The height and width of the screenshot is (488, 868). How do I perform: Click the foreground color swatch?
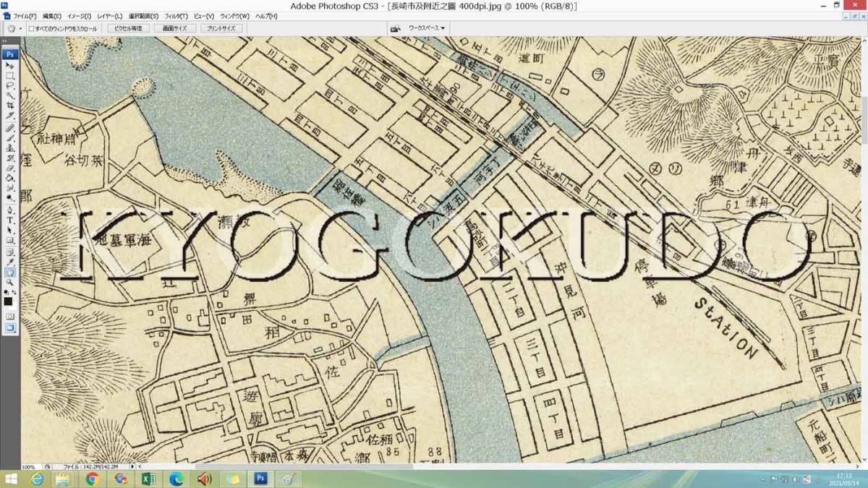coord(9,300)
